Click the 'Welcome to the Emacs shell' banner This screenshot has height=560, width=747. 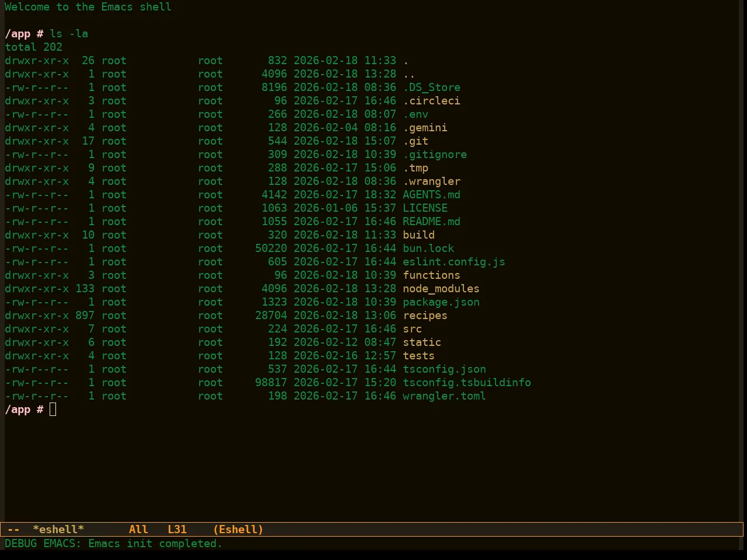[x=88, y=7]
